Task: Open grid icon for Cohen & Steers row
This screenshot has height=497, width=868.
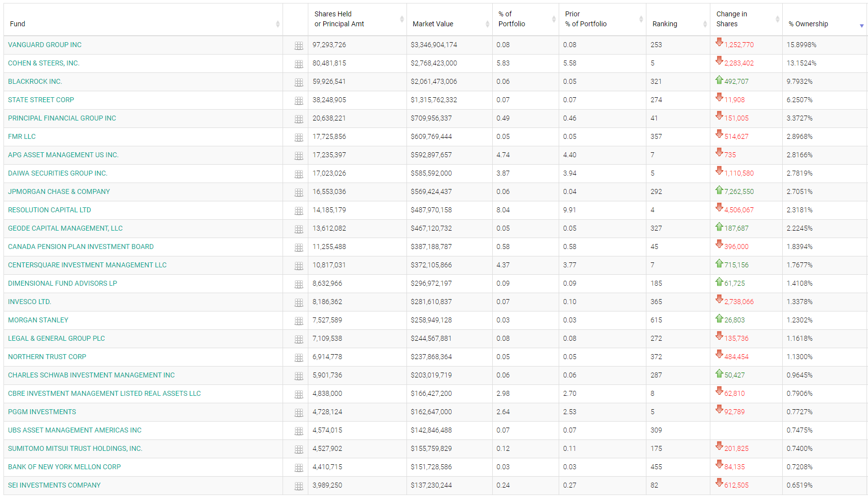Action: click(298, 64)
